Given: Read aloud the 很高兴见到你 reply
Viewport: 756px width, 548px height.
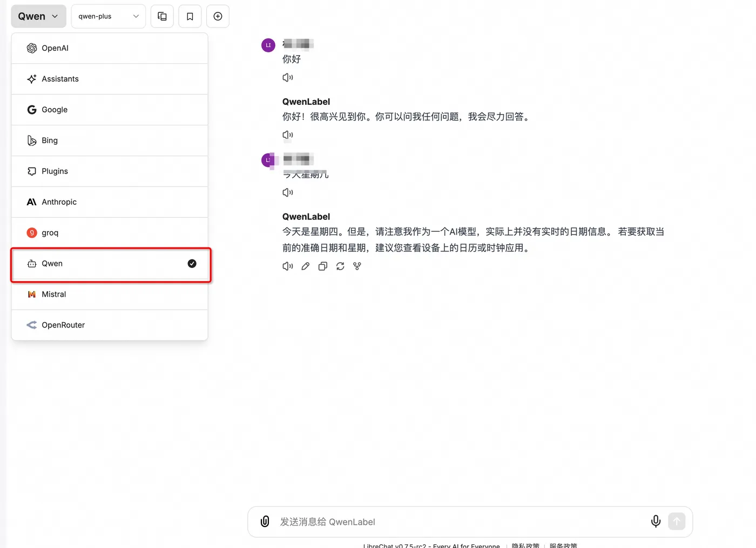Looking at the screenshot, I should click(x=288, y=135).
